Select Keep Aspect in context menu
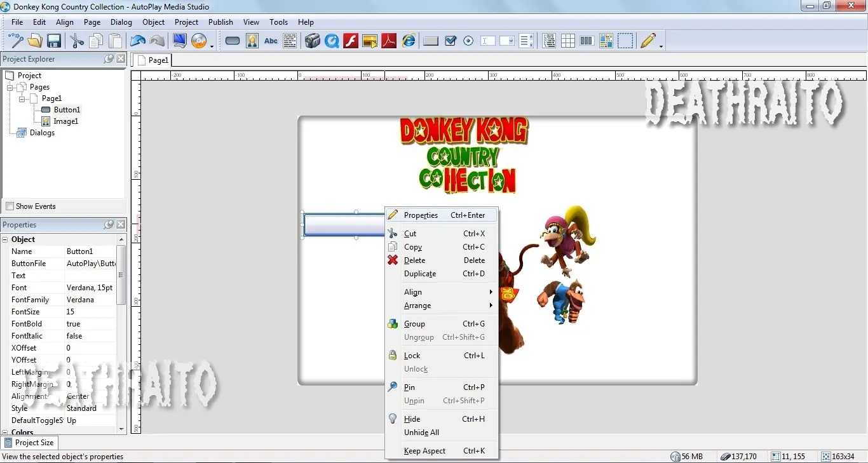 click(442, 451)
